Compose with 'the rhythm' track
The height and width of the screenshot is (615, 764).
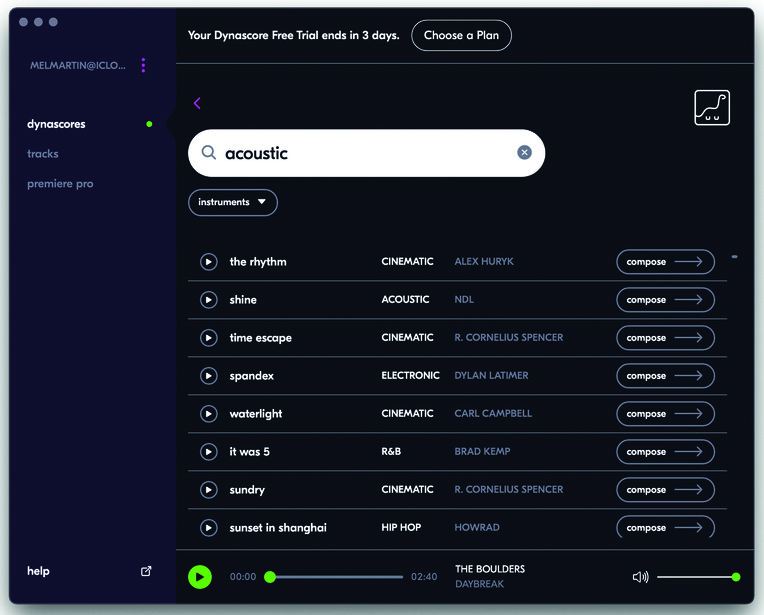coord(666,262)
